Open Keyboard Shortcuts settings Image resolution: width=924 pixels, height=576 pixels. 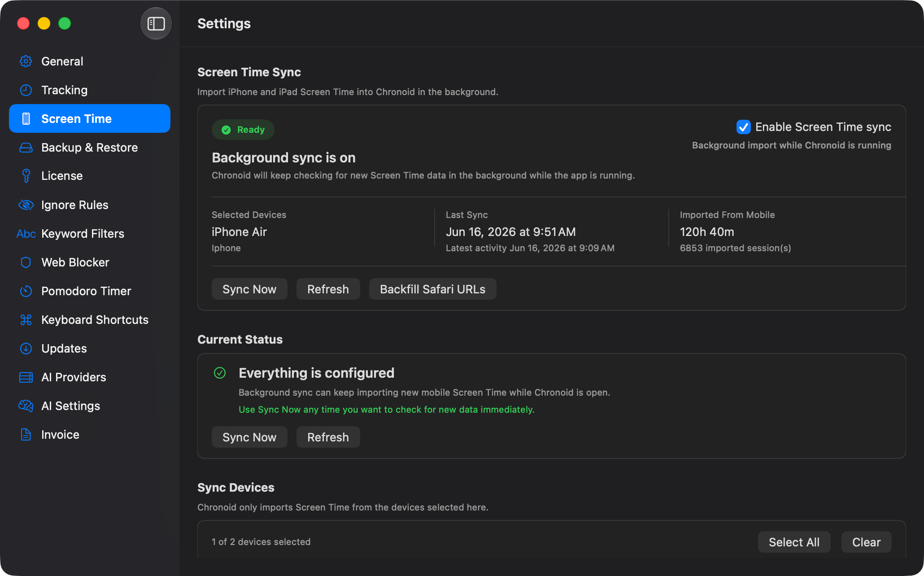click(90, 320)
